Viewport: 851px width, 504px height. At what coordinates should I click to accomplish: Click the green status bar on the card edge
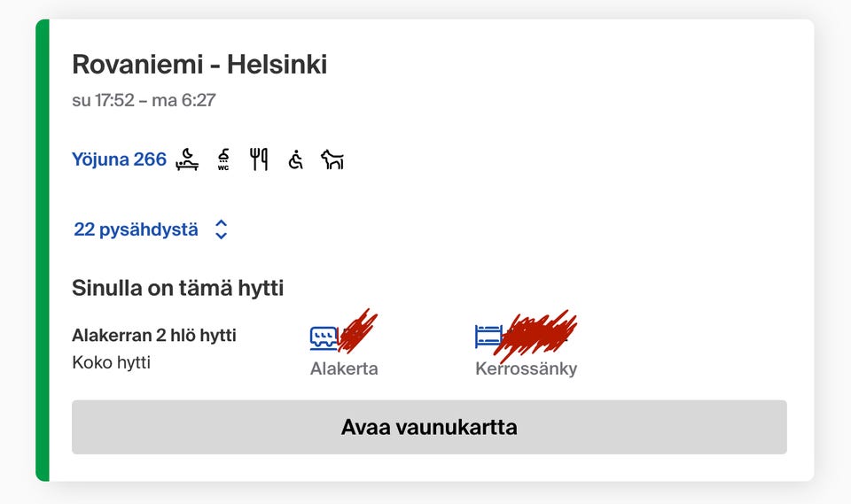point(42,251)
